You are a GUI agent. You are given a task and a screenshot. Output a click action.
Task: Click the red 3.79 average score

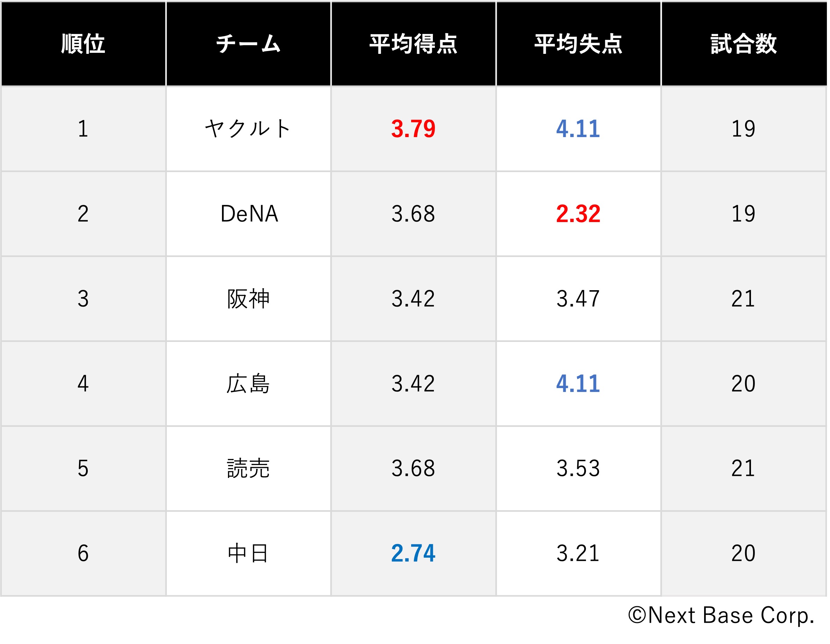(413, 128)
